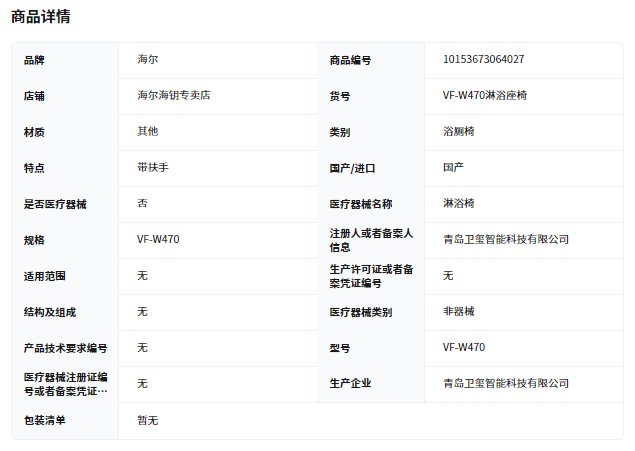Viewport: 635px width, 451px height.
Task: Select company name in 生产企业 row
Action: pos(506,384)
